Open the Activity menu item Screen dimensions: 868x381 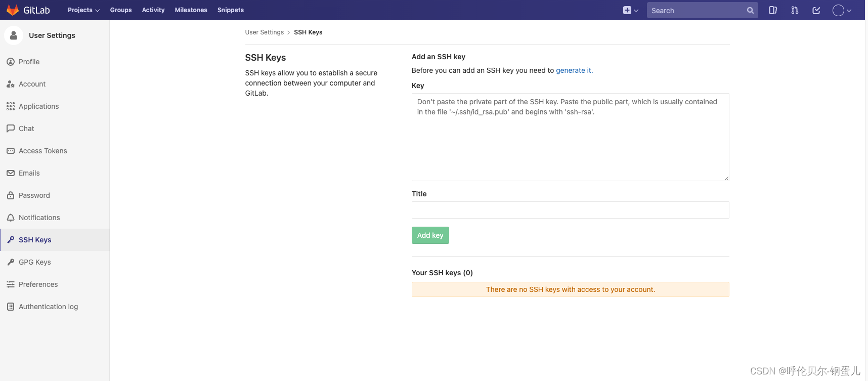tap(153, 10)
